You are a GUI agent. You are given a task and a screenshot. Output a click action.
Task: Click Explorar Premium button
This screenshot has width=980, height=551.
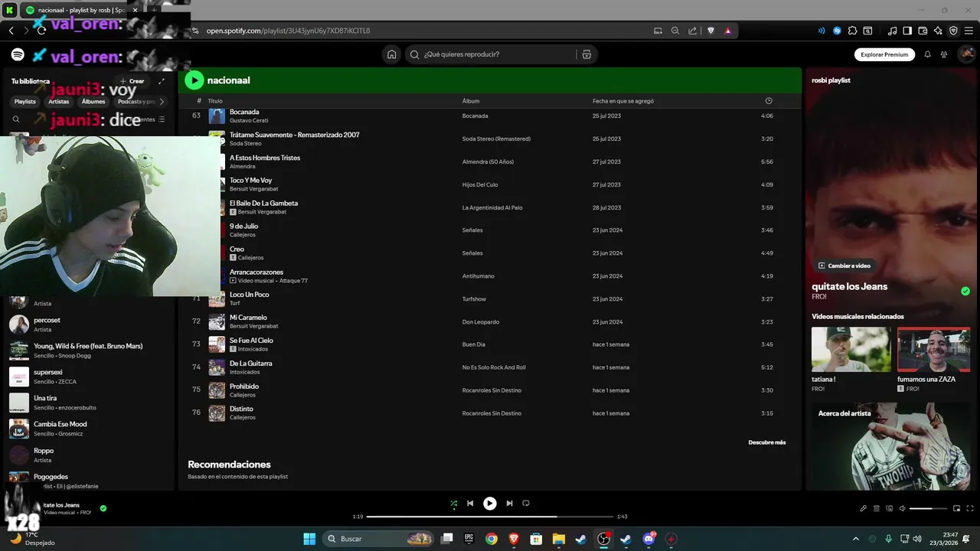tap(884, 54)
